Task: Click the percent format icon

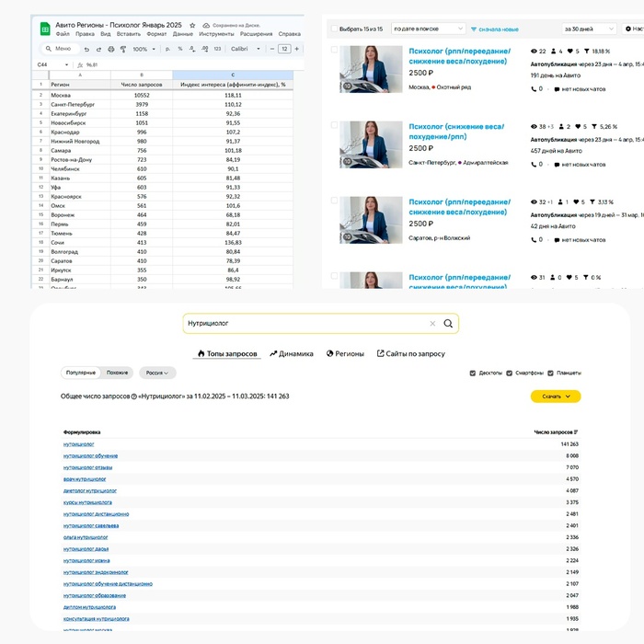Action: point(178,49)
